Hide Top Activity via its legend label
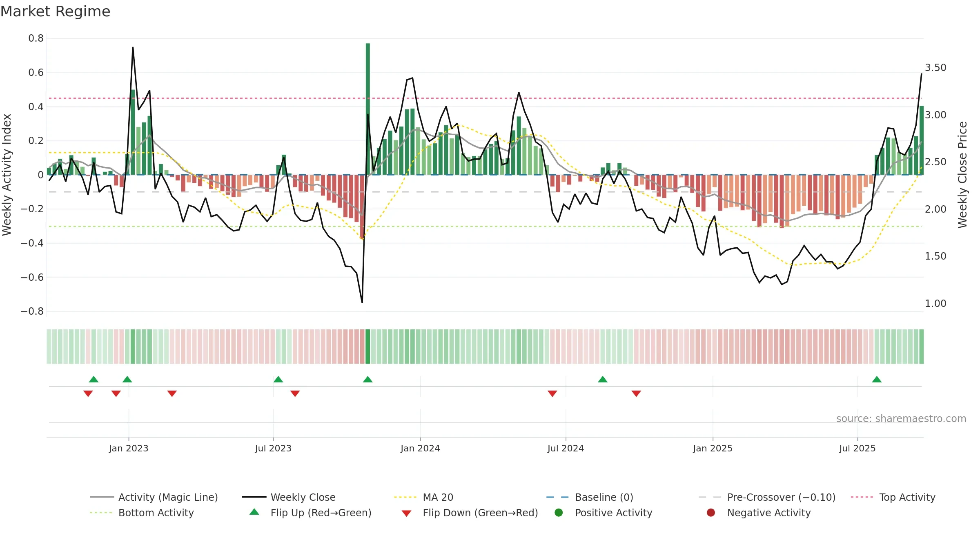The height and width of the screenshot is (551, 980). tap(907, 497)
